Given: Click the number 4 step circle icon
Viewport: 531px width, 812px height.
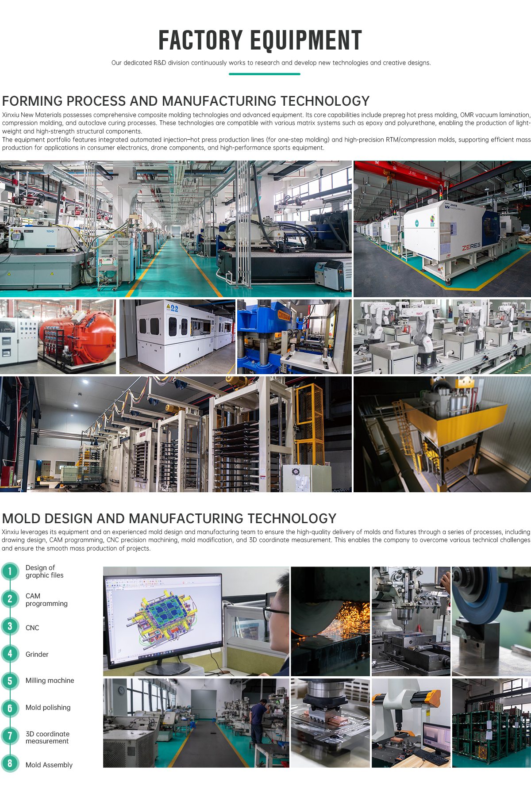Looking at the screenshot, I should (x=10, y=654).
